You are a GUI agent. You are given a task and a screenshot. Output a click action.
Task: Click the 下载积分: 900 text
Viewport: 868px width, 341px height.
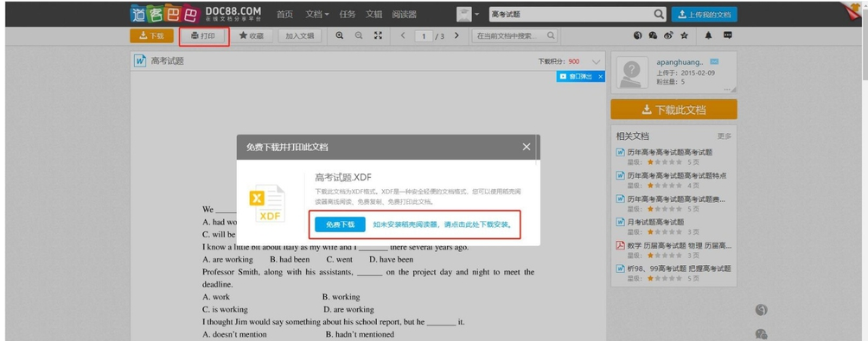[559, 61]
